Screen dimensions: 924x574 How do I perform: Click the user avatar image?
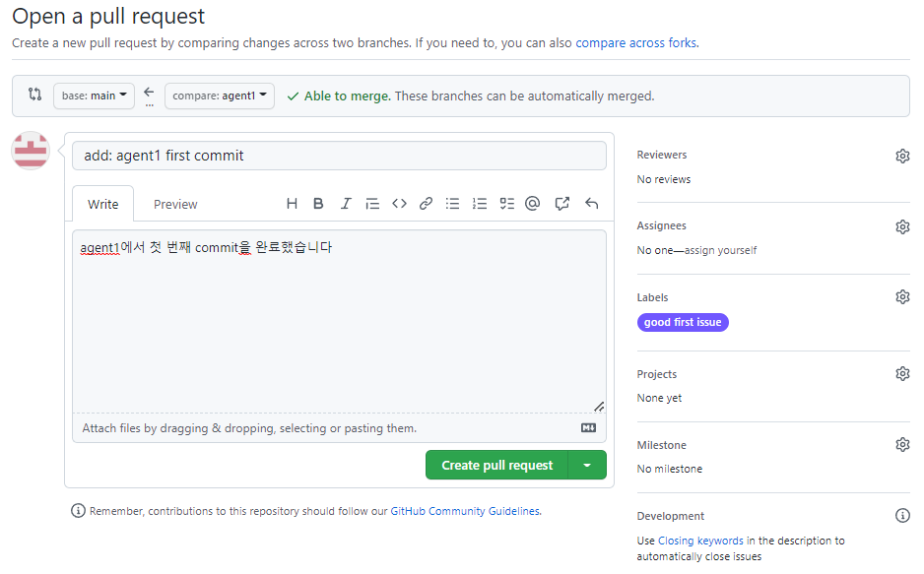31,151
